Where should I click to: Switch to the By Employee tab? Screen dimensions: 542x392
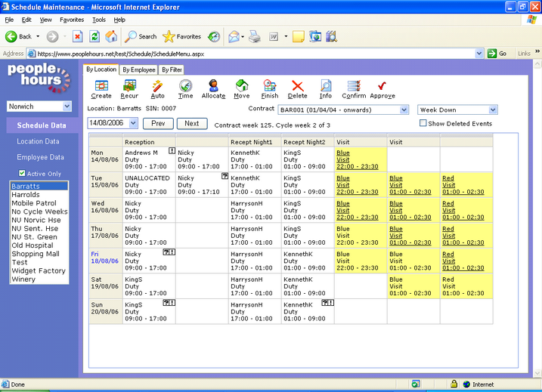pos(138,69)
